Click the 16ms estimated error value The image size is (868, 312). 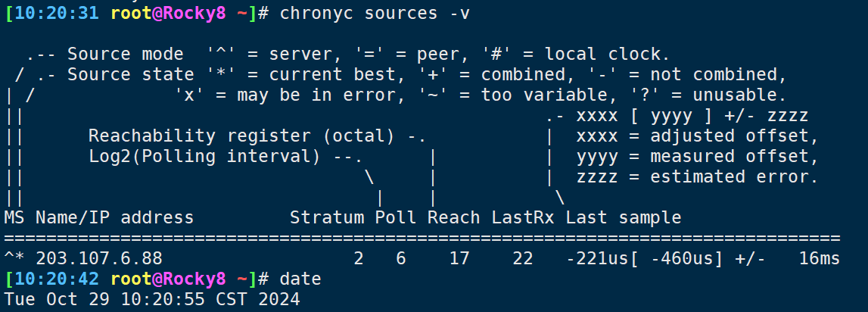(820, 258)
